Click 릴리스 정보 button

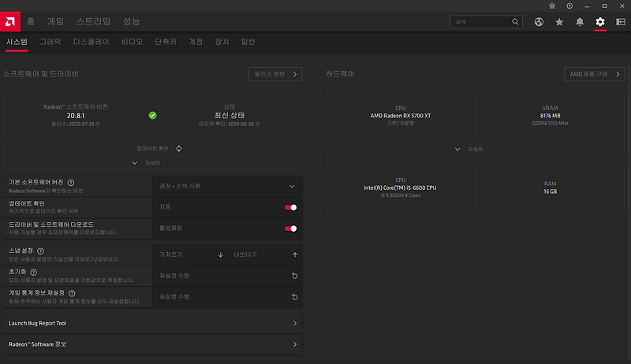[275, 74]
